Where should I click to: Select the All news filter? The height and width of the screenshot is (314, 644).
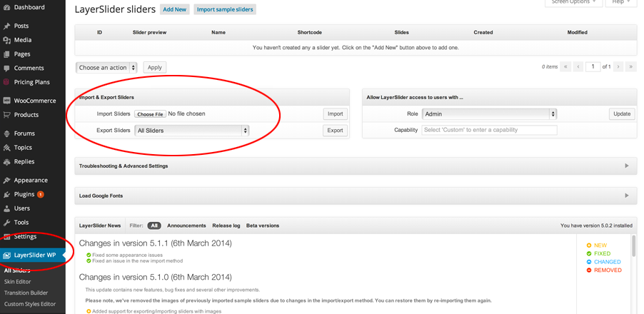click(x=154, y=226)
